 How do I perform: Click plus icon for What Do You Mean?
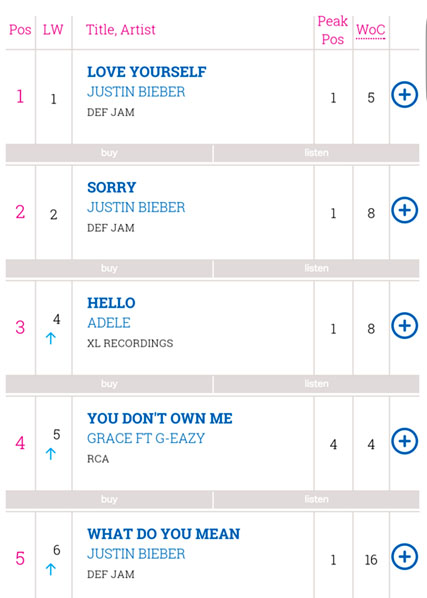[405, 556]
